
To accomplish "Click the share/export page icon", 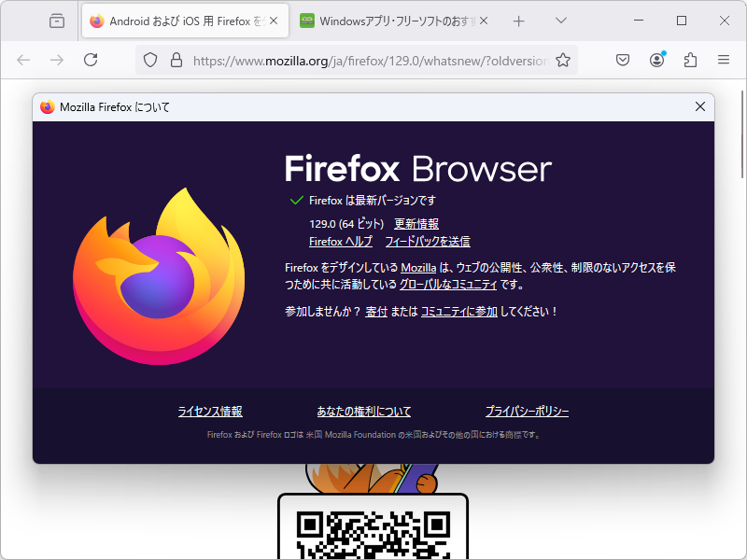I will click(x=690, y=59).
